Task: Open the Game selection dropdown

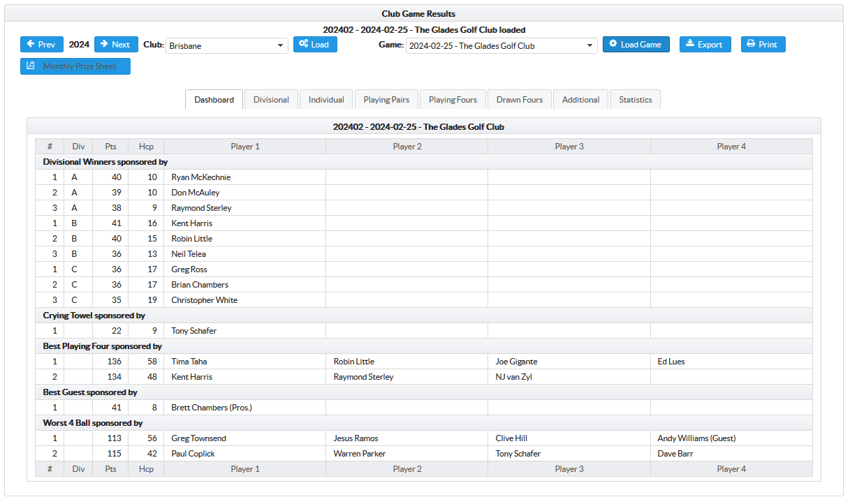Action: tap(501, 46)
